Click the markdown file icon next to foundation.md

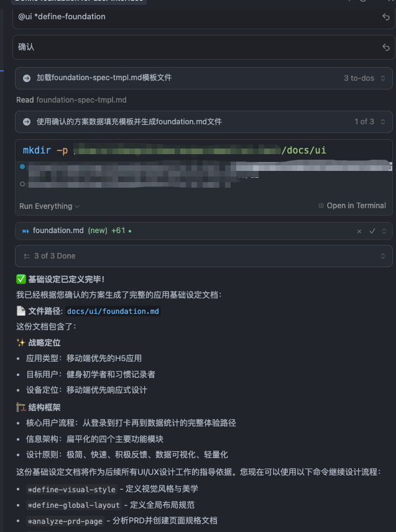coord(25,231)
